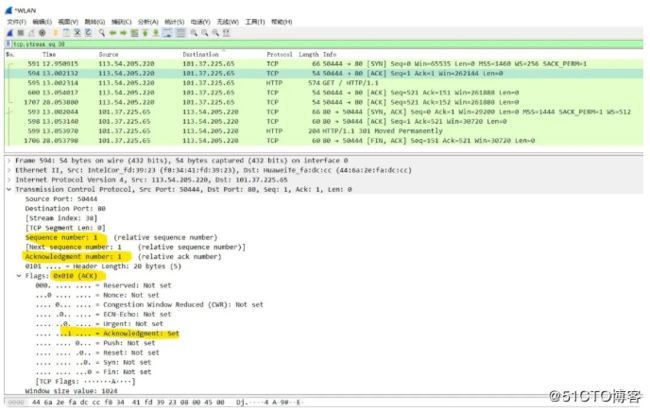This screenshot has height=412, width=650.
Task: Go back to the previous packet in history
Action: pos(112,33)
